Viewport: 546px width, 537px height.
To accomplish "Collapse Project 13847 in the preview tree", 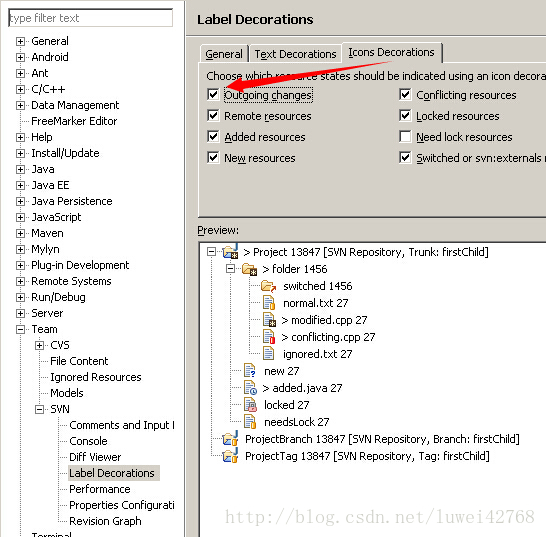I will tap(211, 251).
